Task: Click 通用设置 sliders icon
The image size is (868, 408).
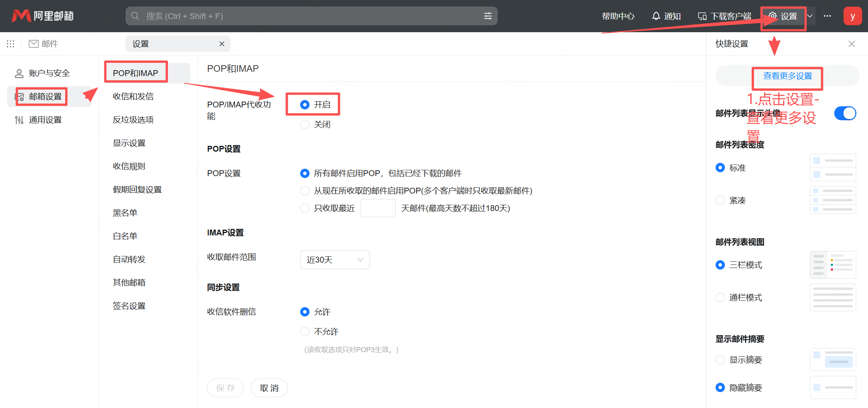Action: 19,120
